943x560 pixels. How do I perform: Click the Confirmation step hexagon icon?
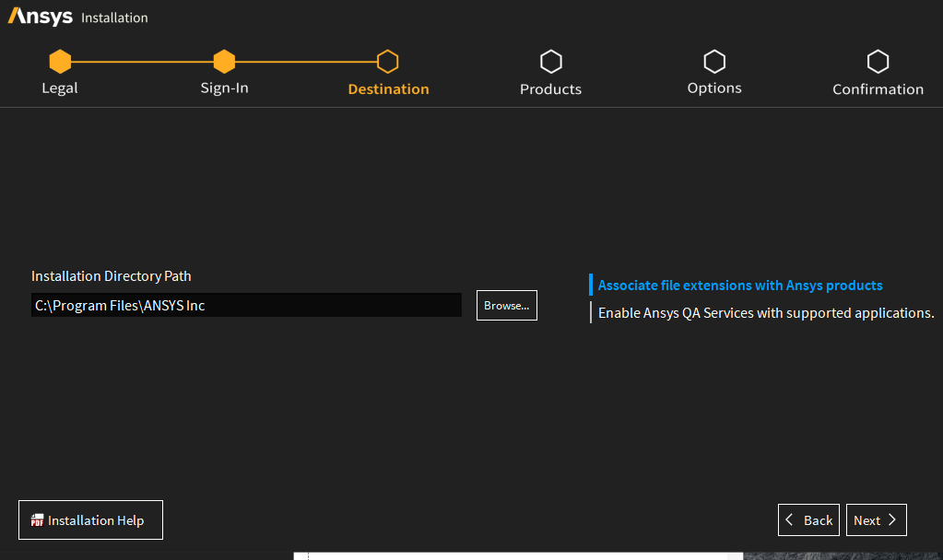(878, 62)
